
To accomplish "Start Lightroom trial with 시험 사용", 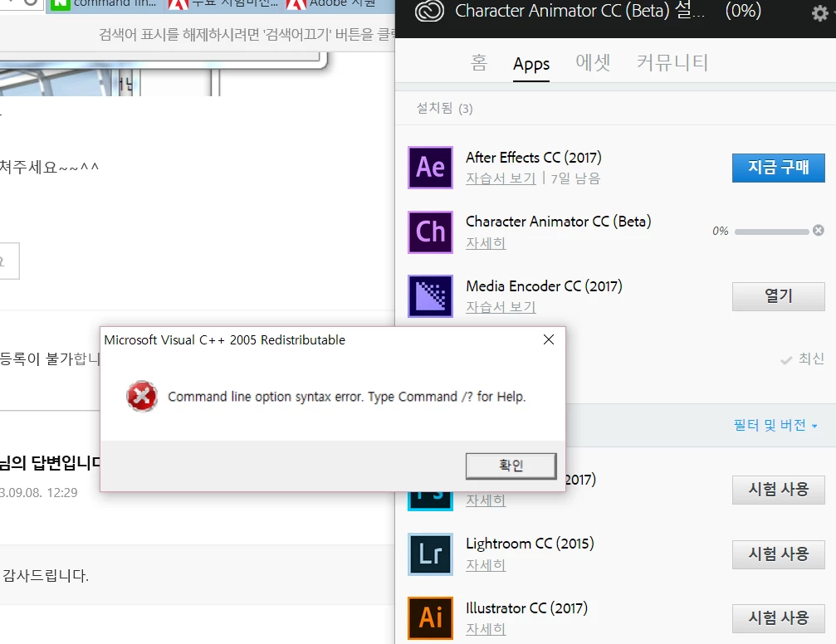I will 779,554.
